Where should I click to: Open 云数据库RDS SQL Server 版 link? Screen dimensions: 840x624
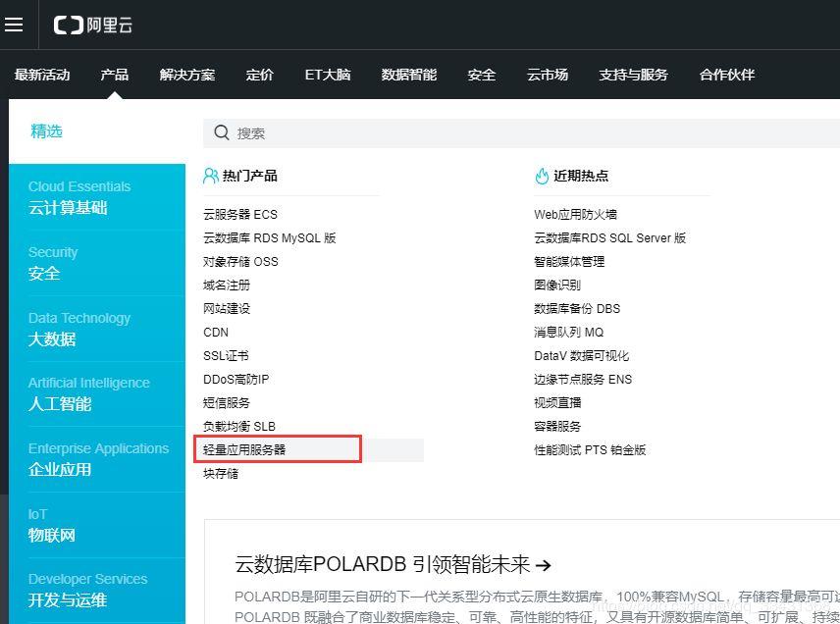tap(610, 237)
